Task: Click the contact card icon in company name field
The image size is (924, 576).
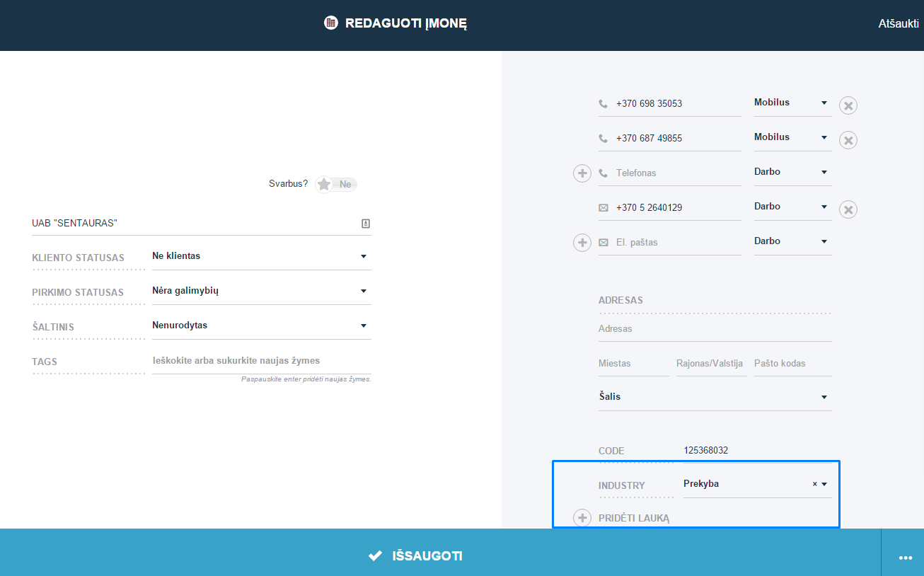Action: [x=366, y=224]
